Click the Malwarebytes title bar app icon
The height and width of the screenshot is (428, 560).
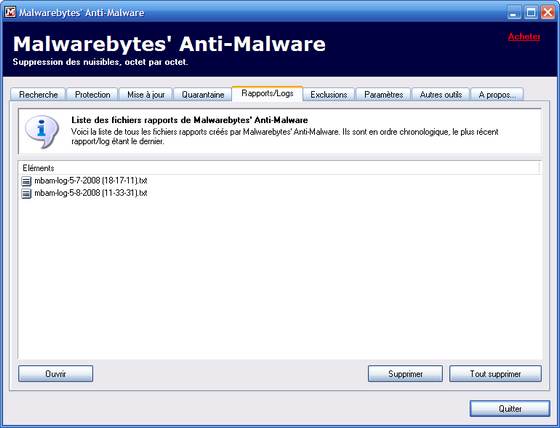click(10, 12)
